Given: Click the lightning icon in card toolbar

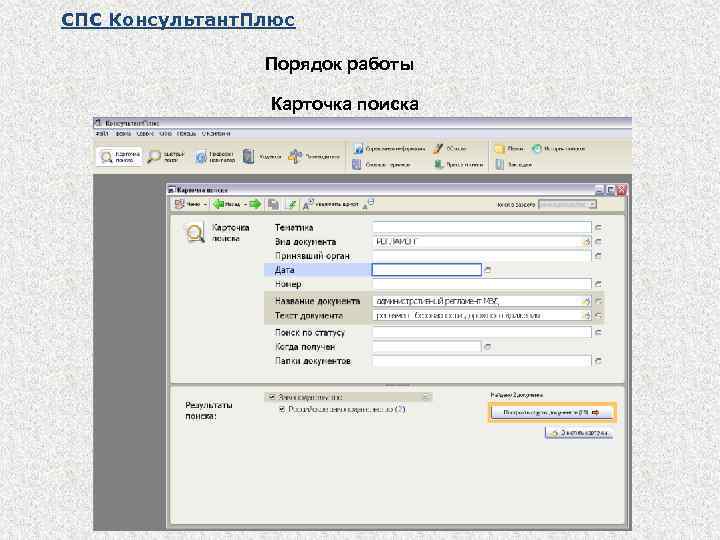Looking at the screenshot, I should (291, 204).
